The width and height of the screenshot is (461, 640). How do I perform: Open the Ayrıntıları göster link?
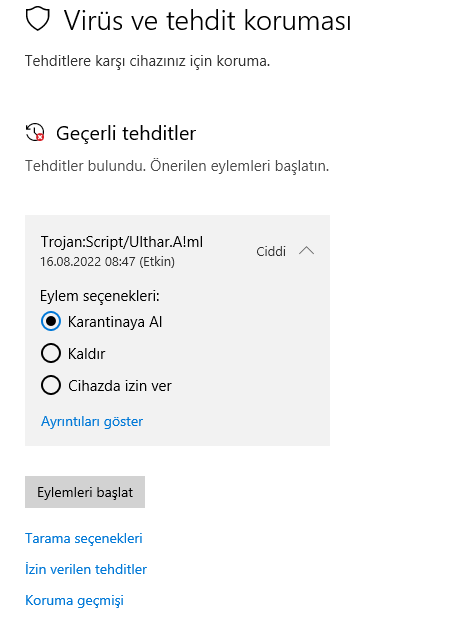pyautogui.click(x=92, y=421)
